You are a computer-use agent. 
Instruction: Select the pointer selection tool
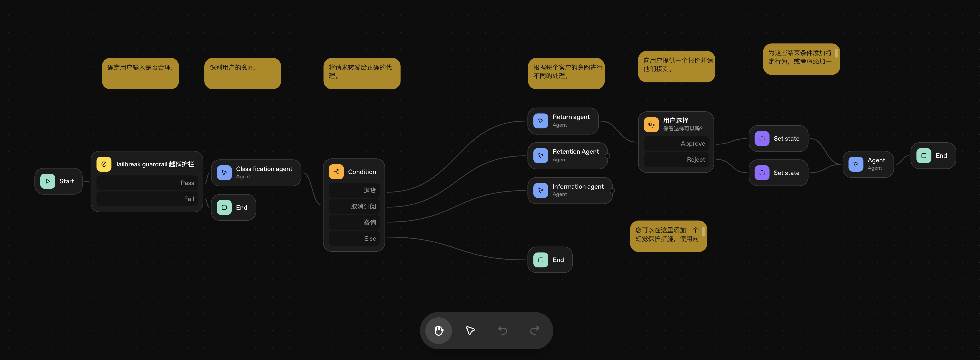(470, 330)
